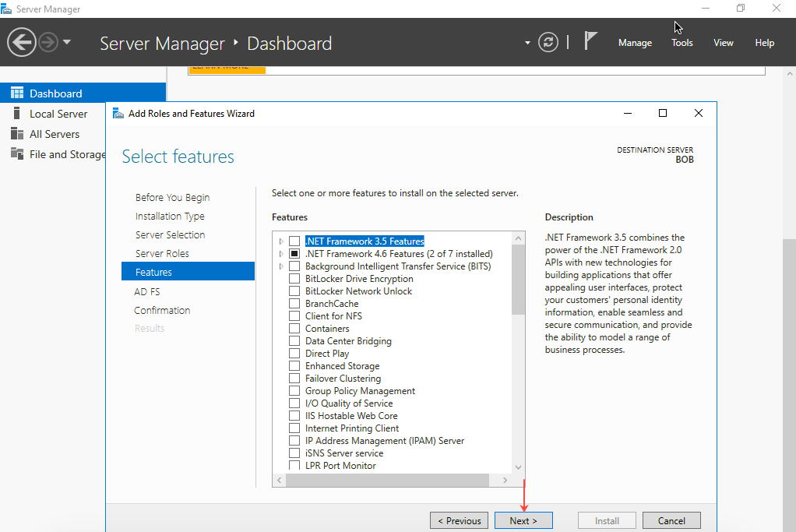The image size is (796, 532).
Task: Toggle the .NET Framework 4.6 Features checkbox
Action: click(x=294, y=253)
